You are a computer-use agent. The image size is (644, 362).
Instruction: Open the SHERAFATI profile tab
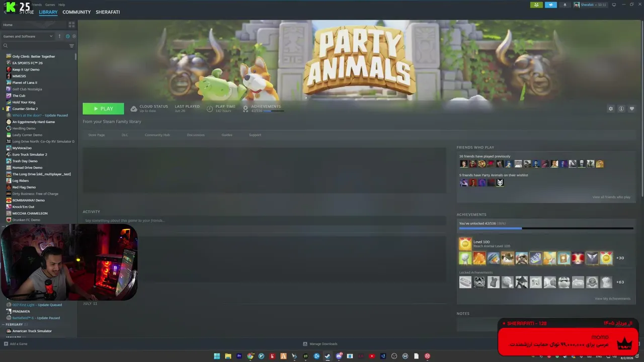108,12
